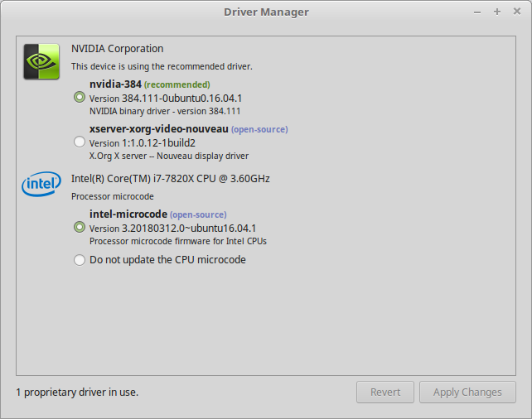The image size is (532, 419).
Task: Select the xserver-xorg-video-nouveau driver radio button
Action: [x=80, y=142]
